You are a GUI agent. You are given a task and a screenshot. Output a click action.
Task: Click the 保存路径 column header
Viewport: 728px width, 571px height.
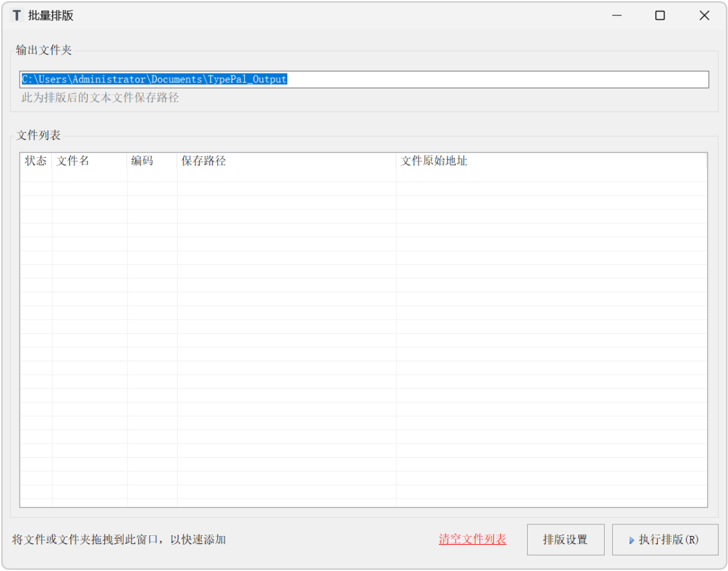[x=287, y=160]
